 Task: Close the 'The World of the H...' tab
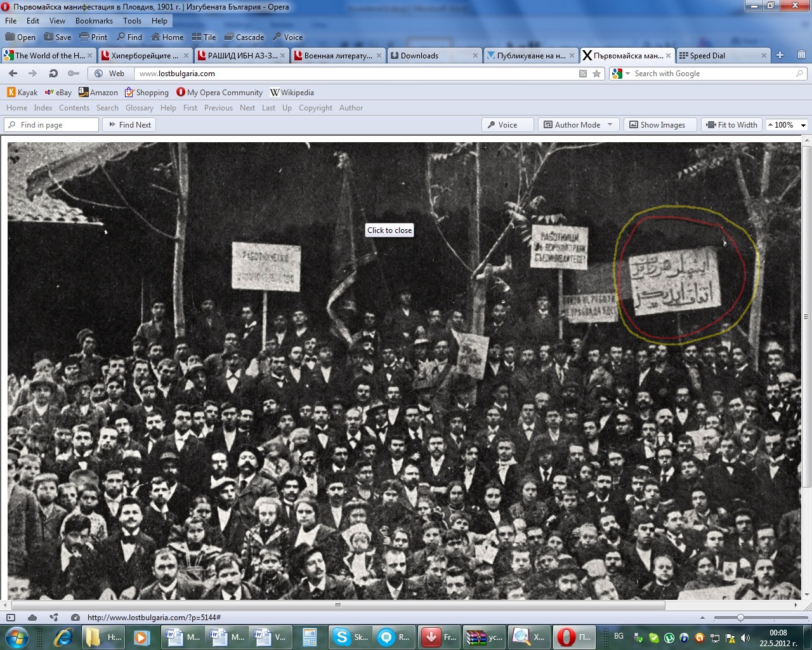(x=89, y=56)
